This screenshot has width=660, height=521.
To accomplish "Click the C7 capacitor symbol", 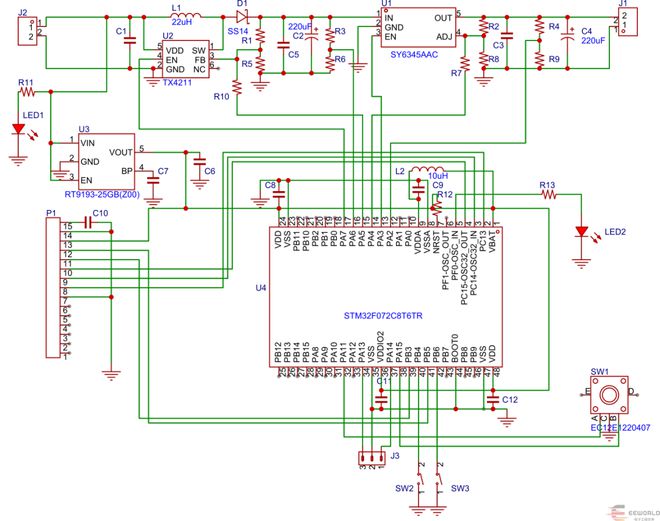I will [x=153, y=180].
